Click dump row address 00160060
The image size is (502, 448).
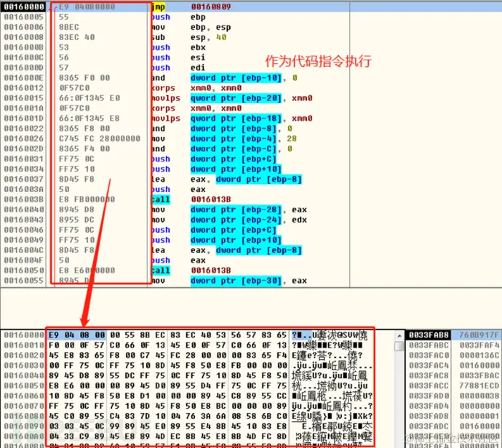(24, 396)
